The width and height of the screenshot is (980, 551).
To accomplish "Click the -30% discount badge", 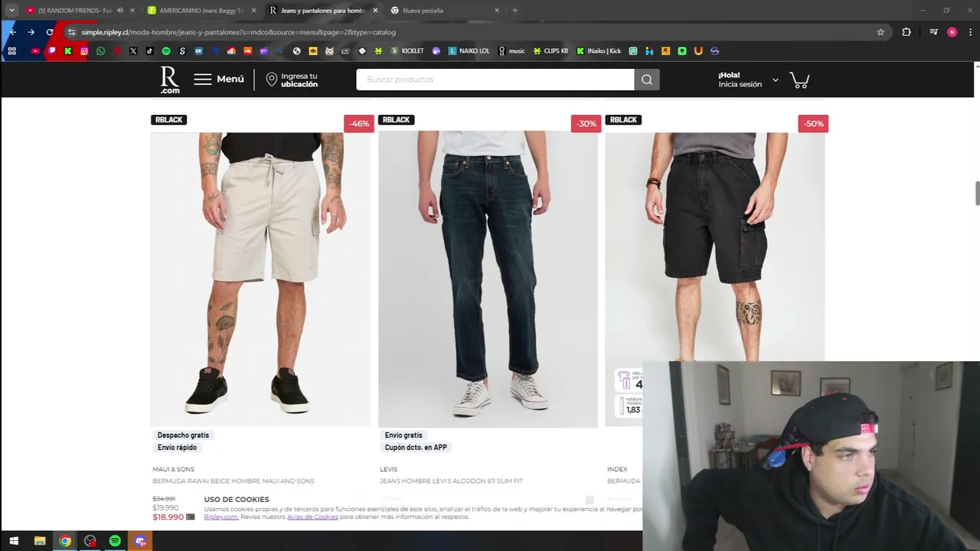I will pyautogui.click(x=586, y=124).
